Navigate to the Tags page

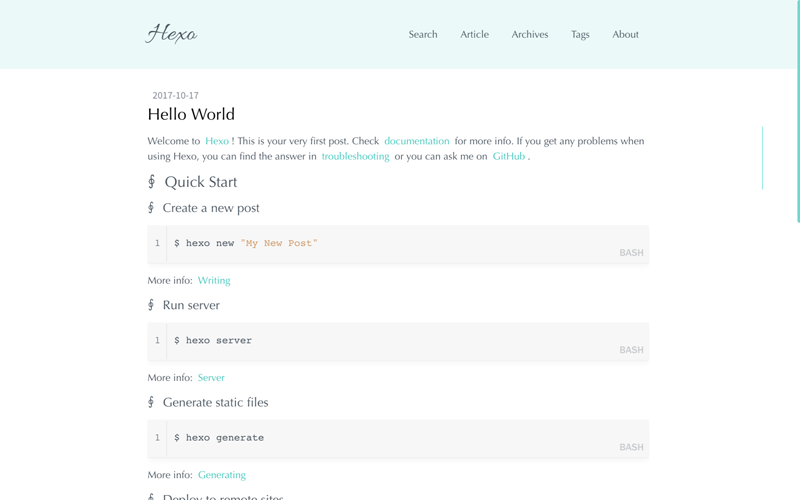[x=580, y=34]
